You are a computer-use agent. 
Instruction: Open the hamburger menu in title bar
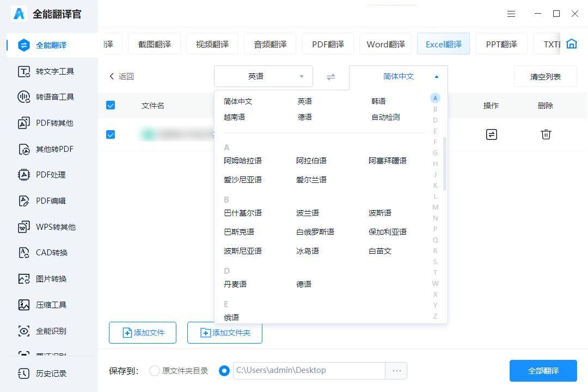pyautogui.click(x=511, y=14)
